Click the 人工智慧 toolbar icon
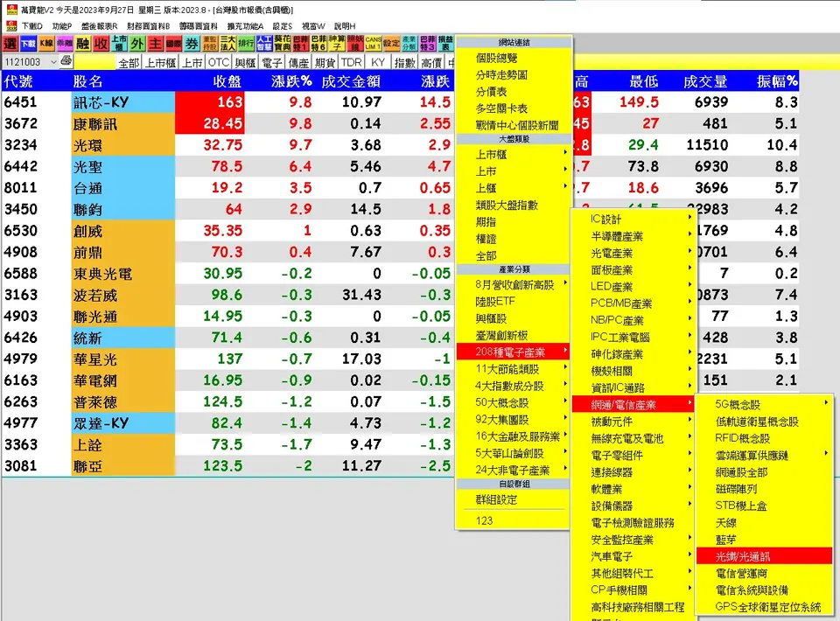Screen dimensions: 840x621 264,44
